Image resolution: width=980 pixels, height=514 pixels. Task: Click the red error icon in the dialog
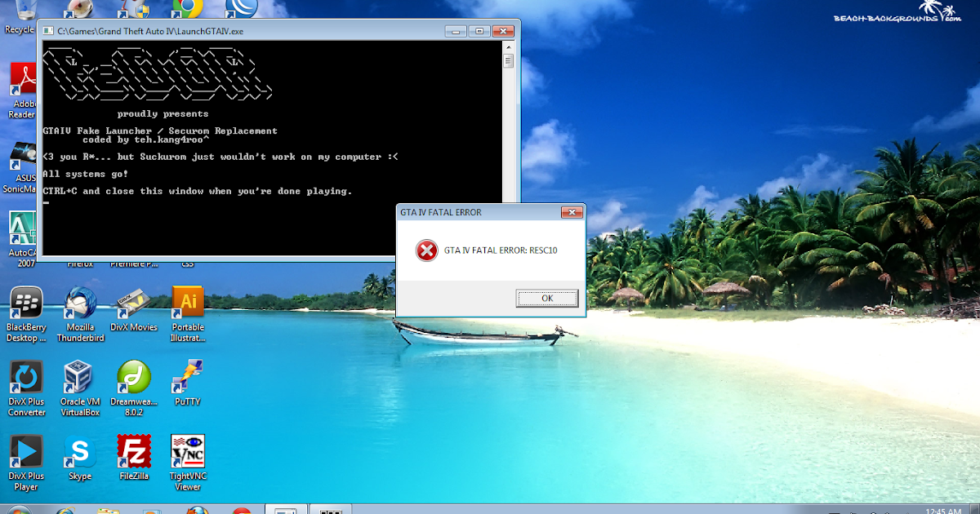[x=426, y=250]
